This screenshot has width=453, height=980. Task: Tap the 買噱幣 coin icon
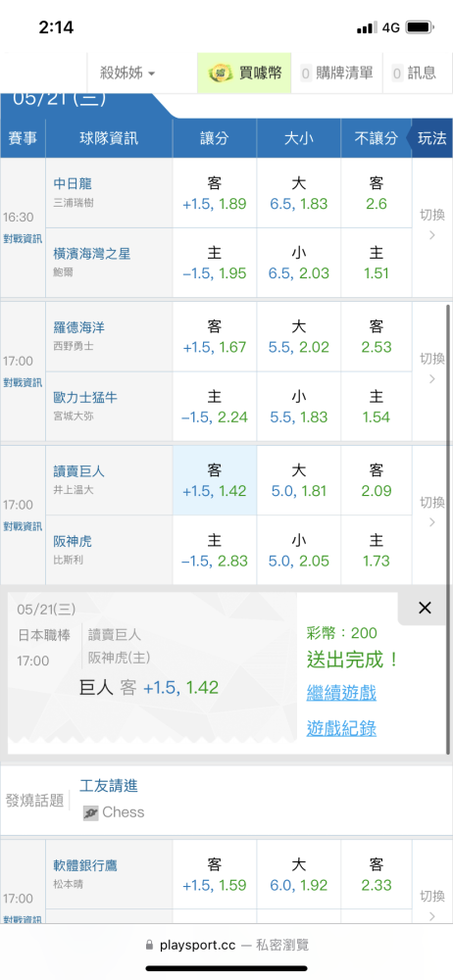[x=219, y=73]
